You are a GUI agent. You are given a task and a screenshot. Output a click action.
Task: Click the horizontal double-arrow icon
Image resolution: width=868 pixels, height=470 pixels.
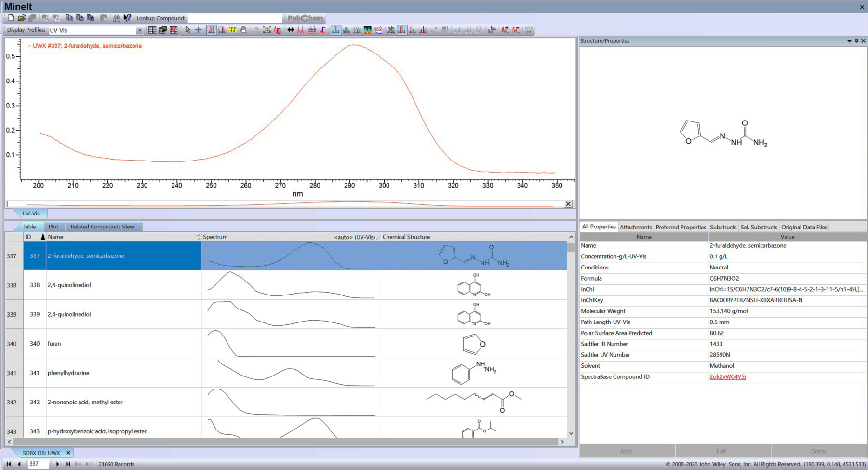(291, 30)
